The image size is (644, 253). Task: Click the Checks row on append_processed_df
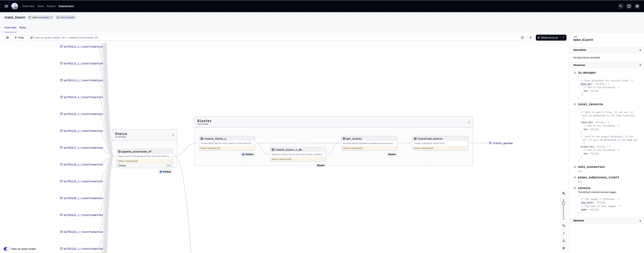[144, 165]
